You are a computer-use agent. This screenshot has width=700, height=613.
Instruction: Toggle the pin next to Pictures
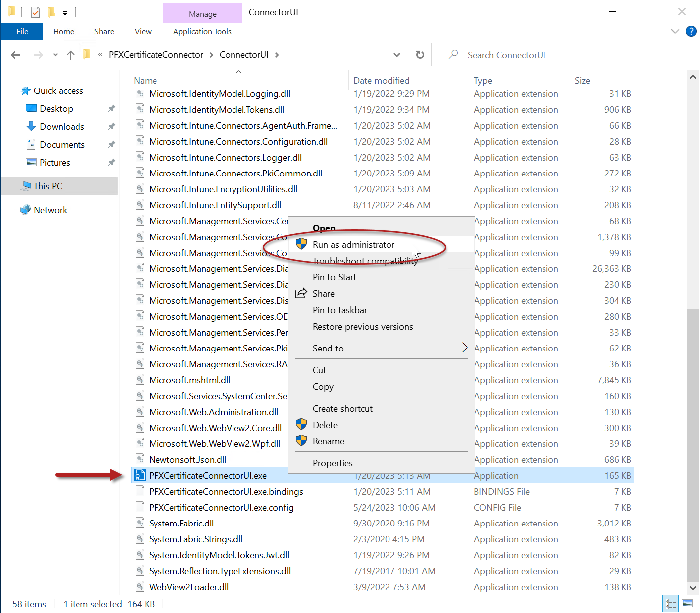111,163
